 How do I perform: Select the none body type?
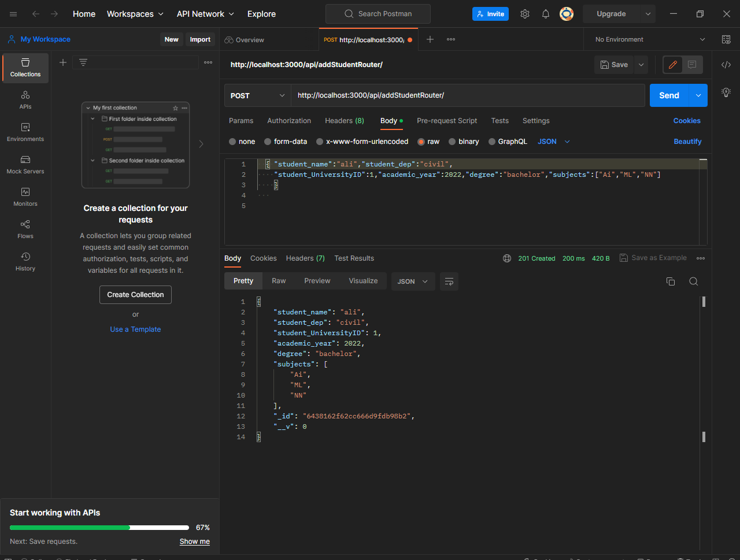point(242,142)
